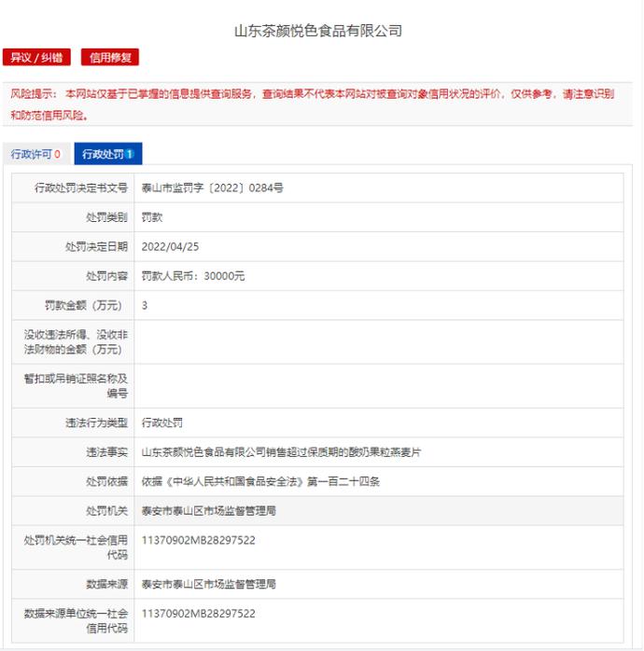644x651 pixels.
Task: Click the 暂扣或吊销证照名称及编号 label
Action: tap(76, 386)
